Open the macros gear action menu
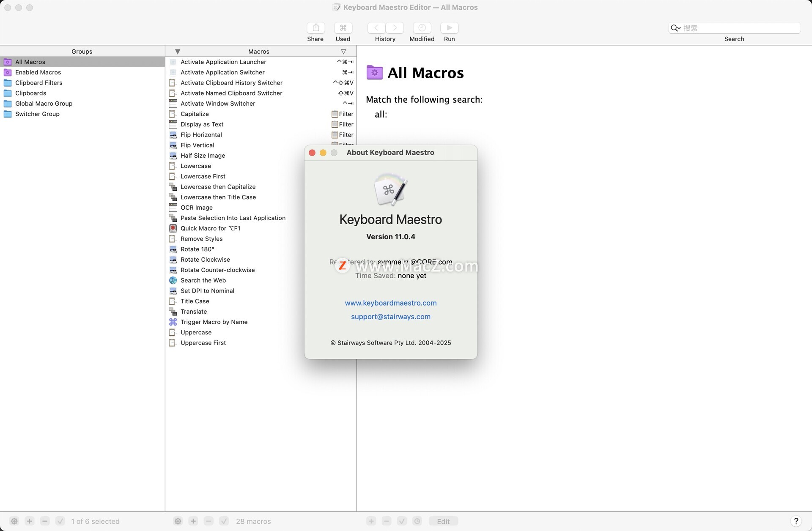This screenshot has width=812, height=531. pyautogui.click(x=178, y=521)
